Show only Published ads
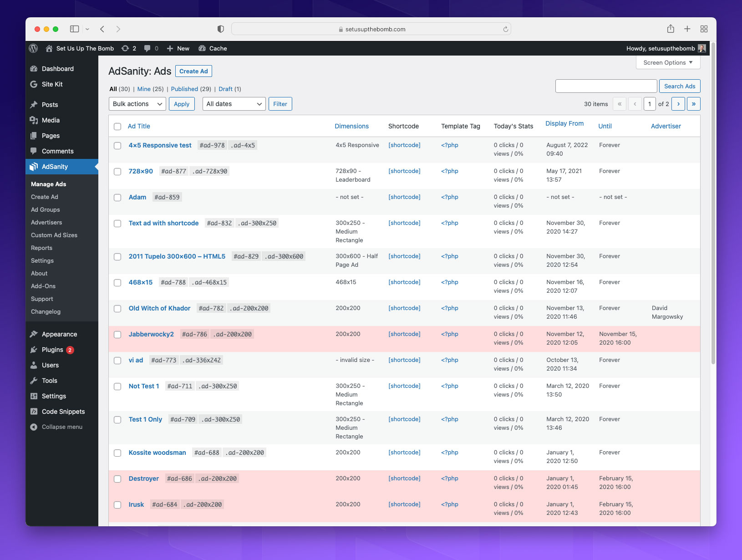The width and height of the screenshot is (742, 560). pyautogui.click(x=184, y=89)
